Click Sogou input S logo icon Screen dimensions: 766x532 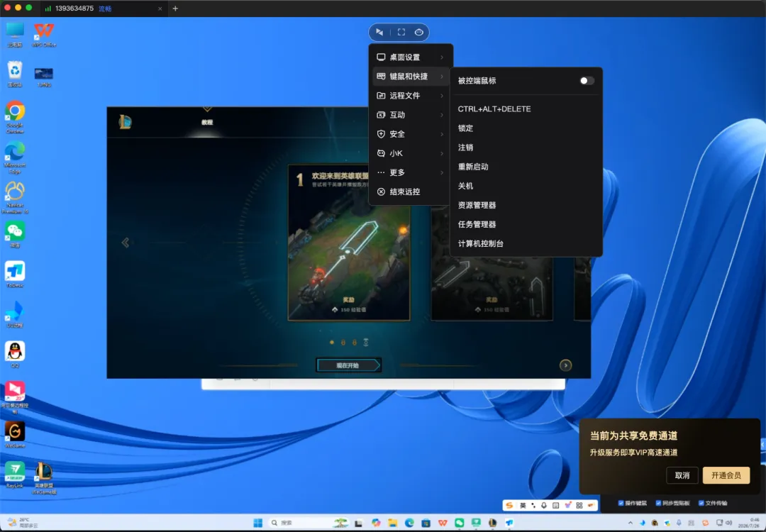click(509, 505)
